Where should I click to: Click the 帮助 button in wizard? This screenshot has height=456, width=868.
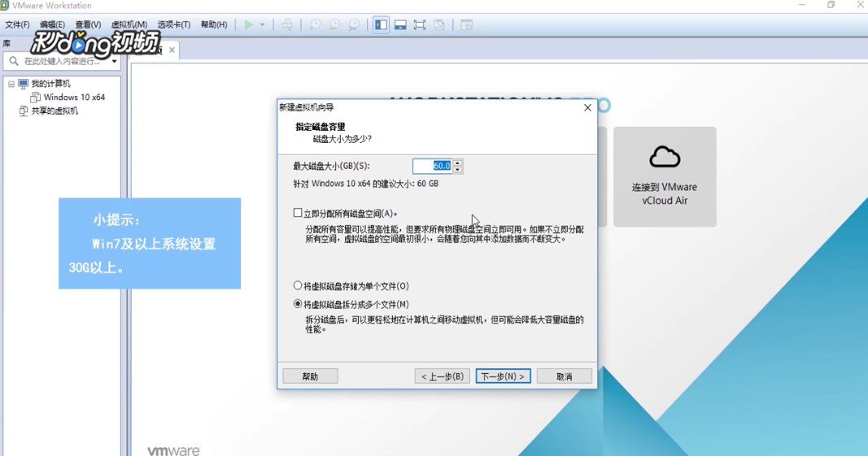(x=310, y=376)
